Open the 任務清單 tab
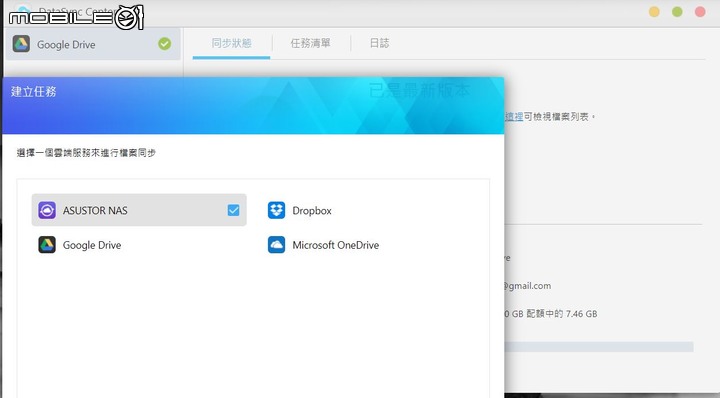Image resolution: width=720 pixels, height=398 pixels. pos(310,43)
